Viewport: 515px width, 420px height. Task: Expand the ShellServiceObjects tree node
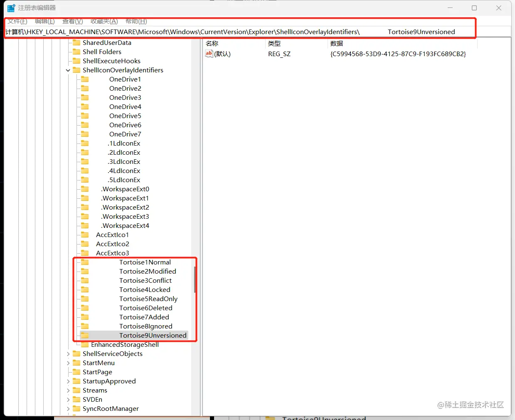click(x=68, y=354)
